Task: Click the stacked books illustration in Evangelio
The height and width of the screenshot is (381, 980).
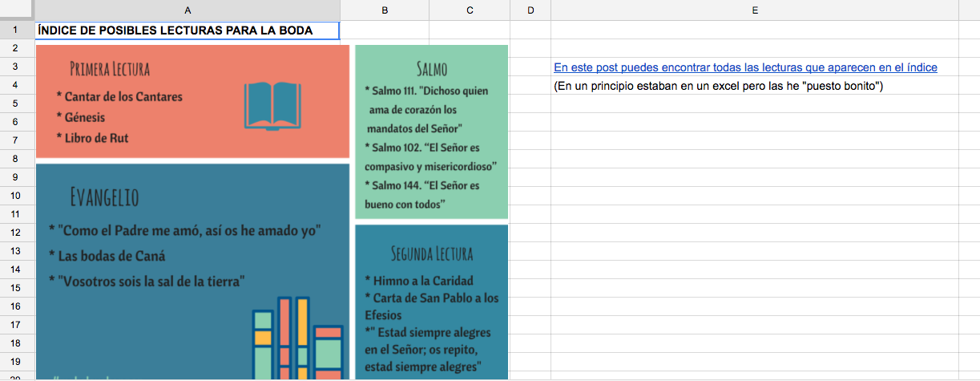Action: tap(297, 338)
